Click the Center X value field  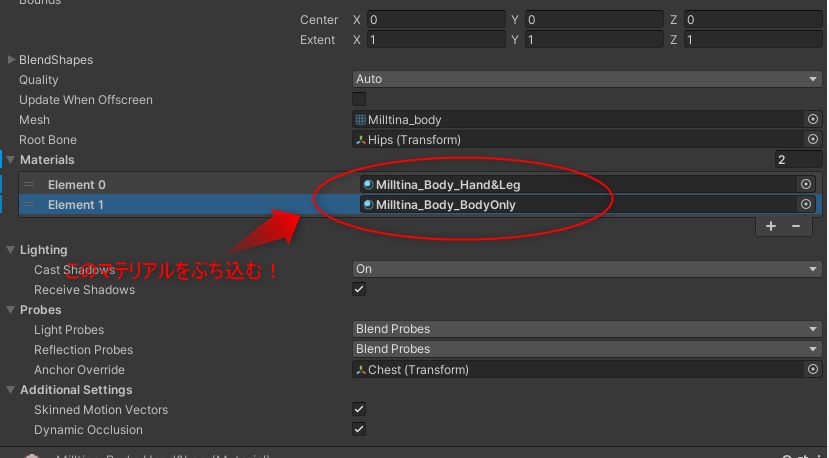click(x=436, y=20)
